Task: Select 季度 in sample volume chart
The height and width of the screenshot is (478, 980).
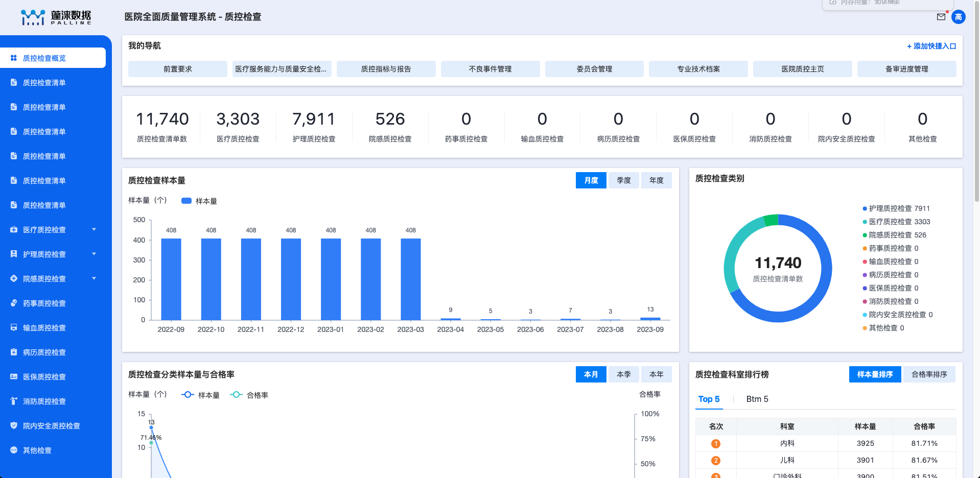Action: pyautogui.click(x=624, y=180)
